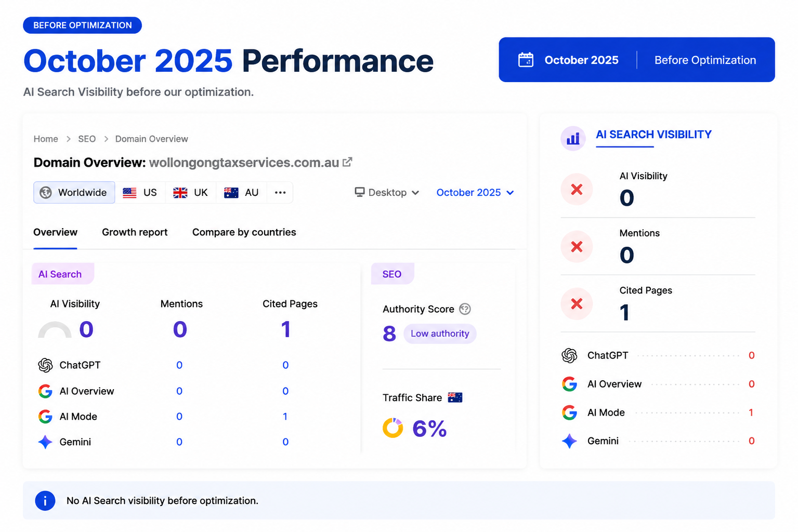The image size is (798, 532).
Task: Click the Authority Score number 8
Action: pyautogui.click(x=389, y=334)
